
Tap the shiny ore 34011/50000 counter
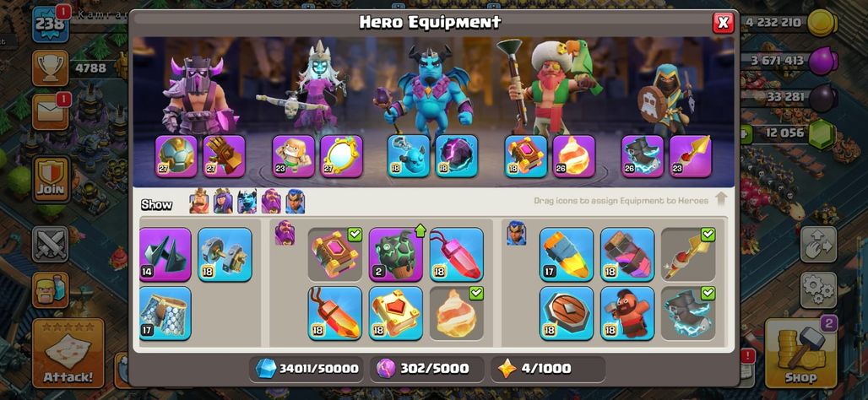tap(307, 369)
